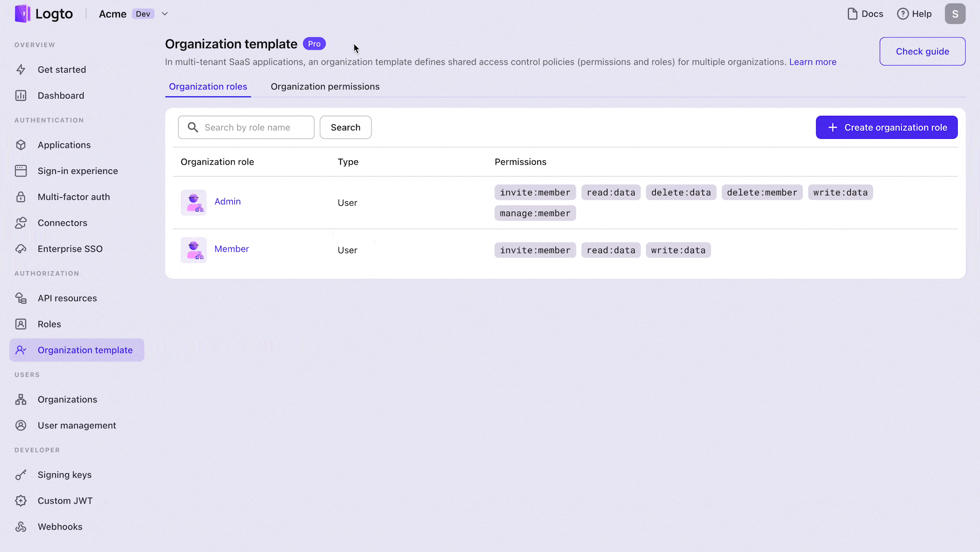This screenshot has height=552, width=980.
Task: Click the Check guide button
Action: click(x=923, y=51)
